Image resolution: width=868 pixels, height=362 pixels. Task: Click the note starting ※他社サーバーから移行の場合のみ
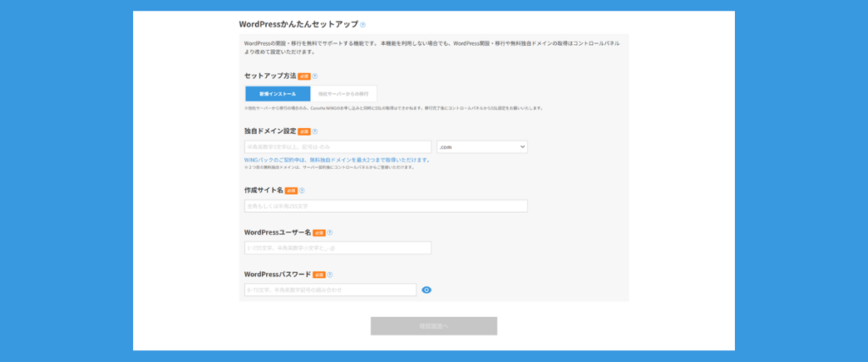click(393, 109)
